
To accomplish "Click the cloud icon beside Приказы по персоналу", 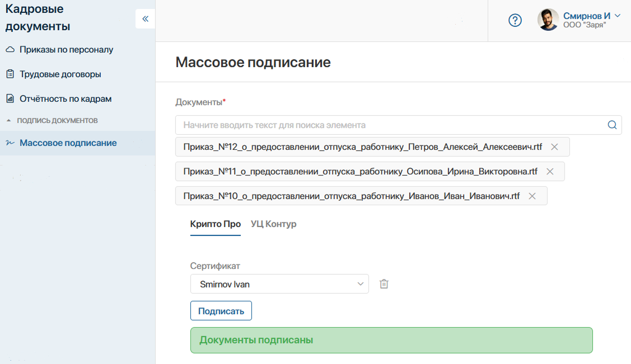I will click(10, 49).
